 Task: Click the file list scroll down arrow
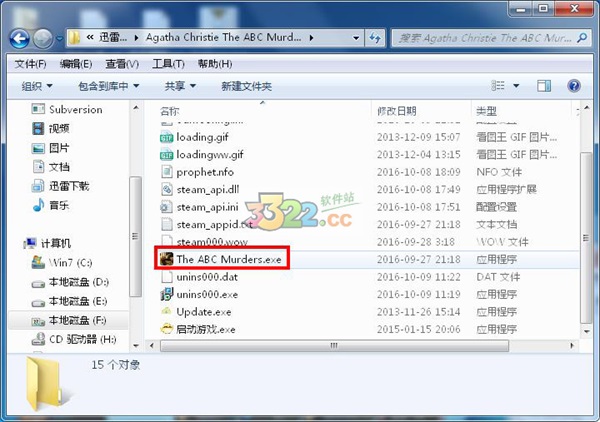(586, 331)
